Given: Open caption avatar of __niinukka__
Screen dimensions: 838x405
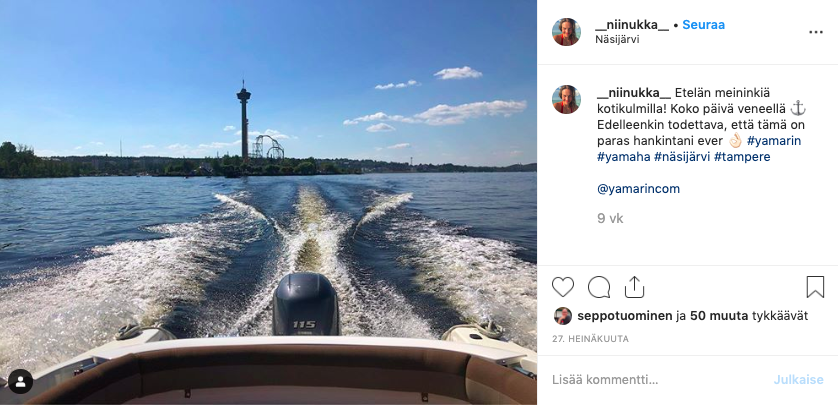Looking at the screenshot, I should point(566,99).
